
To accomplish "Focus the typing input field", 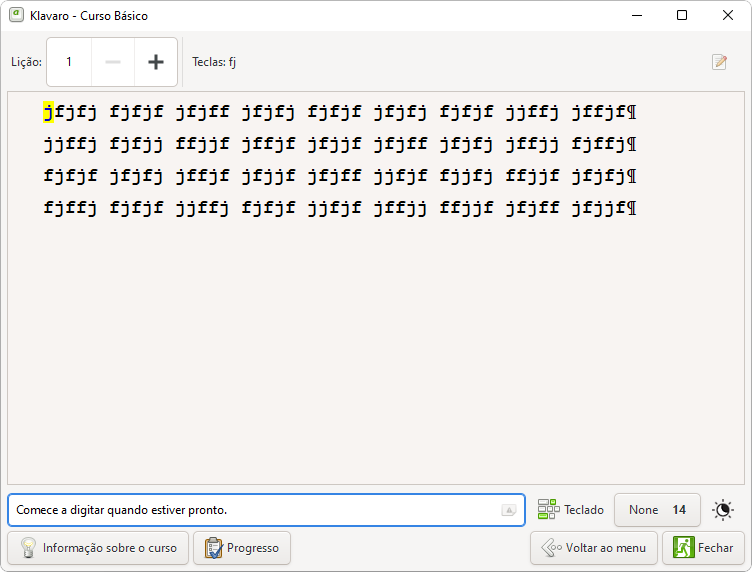I will click(x=250, y=510).
